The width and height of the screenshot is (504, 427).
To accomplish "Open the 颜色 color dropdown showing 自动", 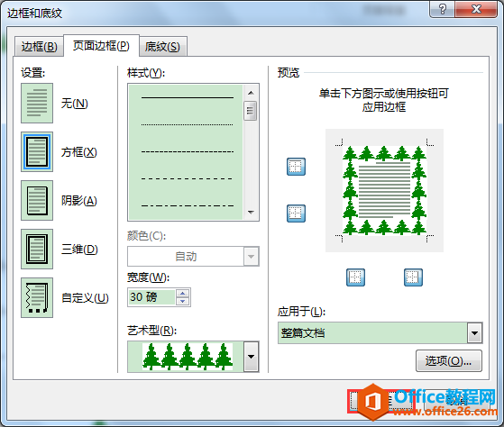I will tap(193, 256).
